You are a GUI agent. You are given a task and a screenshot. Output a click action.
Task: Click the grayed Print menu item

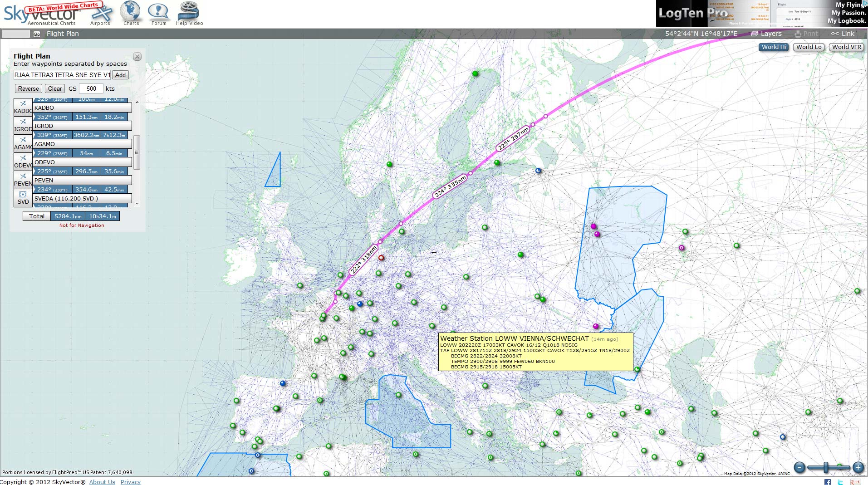[805, 34]
